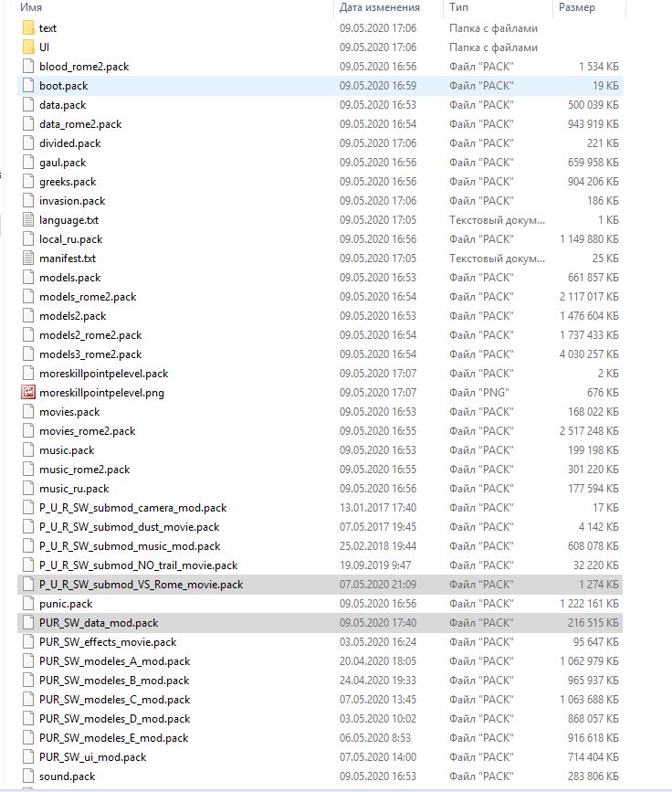Click the file icon of divided.pack
This screenshot has width=672, height=792.
pos(28,143)
